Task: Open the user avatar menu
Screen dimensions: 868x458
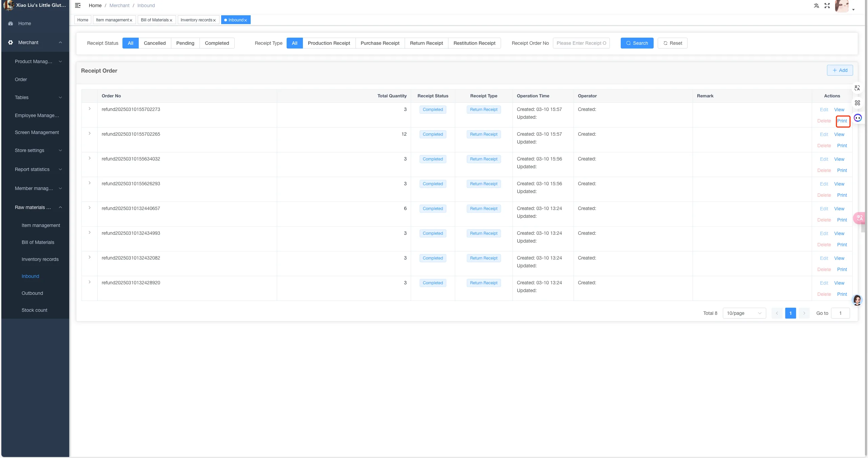Action: [x=842, y=6]
